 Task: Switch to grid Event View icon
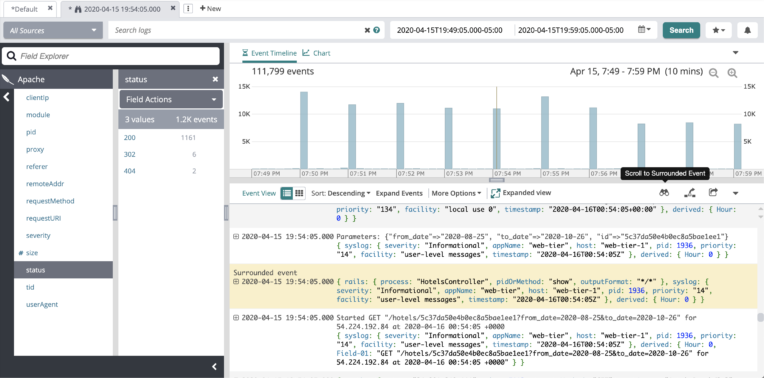299,193
